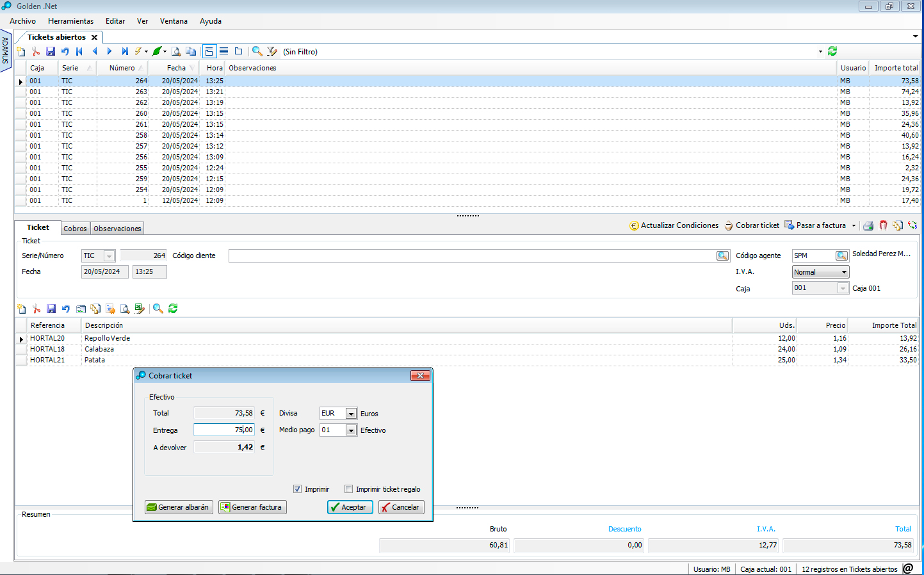Click the scissors delete icon in the main toolbar
The width and height of the screenshot is (924, 575).
(36, 51)
